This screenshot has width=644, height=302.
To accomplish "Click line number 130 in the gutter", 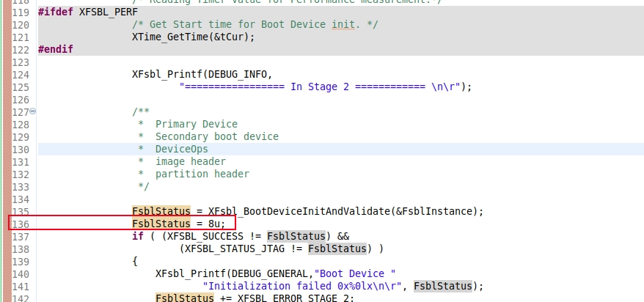I will pyautogui.click(x=20, y=149).
